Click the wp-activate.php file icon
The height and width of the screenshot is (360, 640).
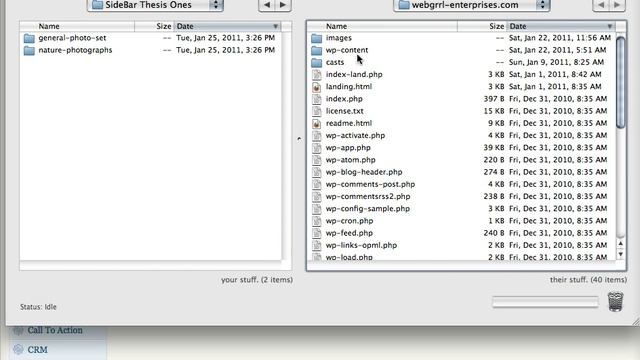point(316,136)
